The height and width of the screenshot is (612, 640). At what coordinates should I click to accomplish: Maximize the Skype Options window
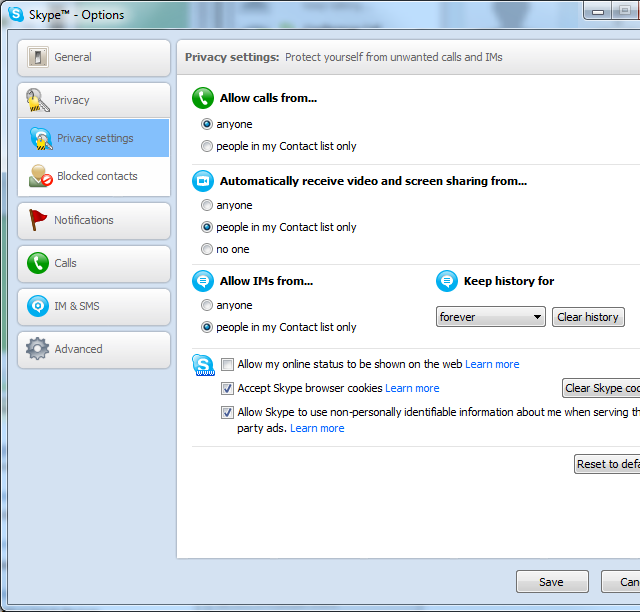click(x=624, y=11)
